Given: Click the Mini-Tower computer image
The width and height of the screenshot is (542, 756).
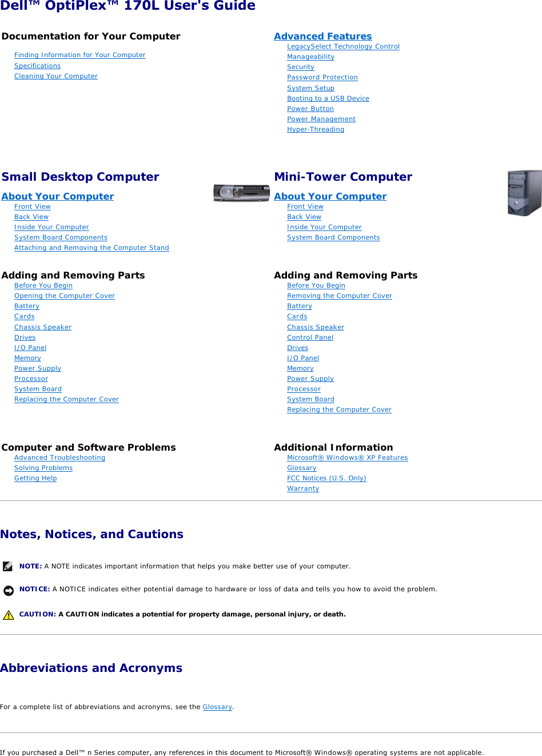Looking at the screenshot, I should click(x=524, y=193).
